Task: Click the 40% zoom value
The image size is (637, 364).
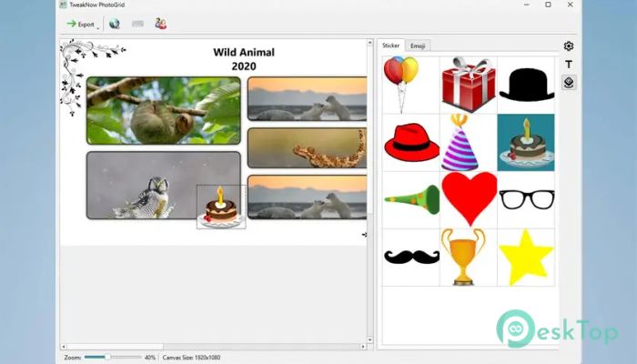Action: click(150, 358)
